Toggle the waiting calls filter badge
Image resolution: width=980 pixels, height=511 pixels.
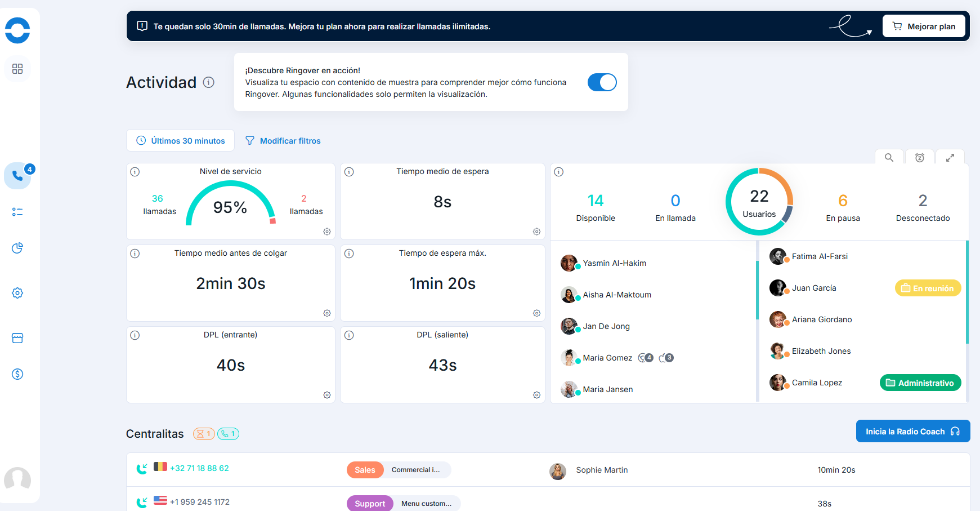tap(204, 434)
